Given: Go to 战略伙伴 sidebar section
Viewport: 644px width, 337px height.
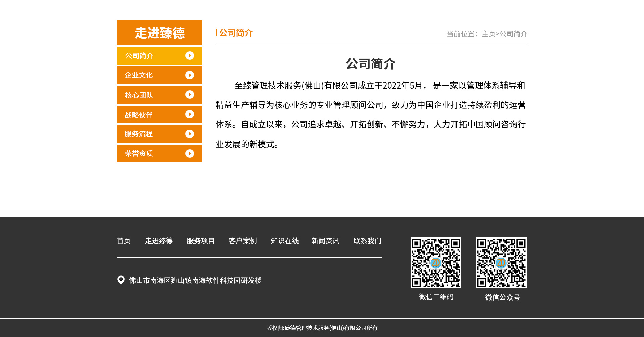Looking at the screenshot, I should tap(139, 115).
